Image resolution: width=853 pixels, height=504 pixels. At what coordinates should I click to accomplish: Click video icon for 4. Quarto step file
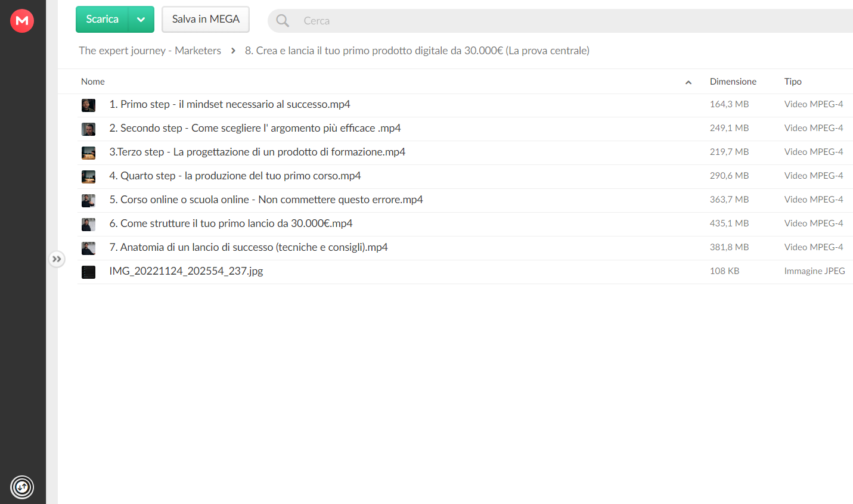[88, 177]
